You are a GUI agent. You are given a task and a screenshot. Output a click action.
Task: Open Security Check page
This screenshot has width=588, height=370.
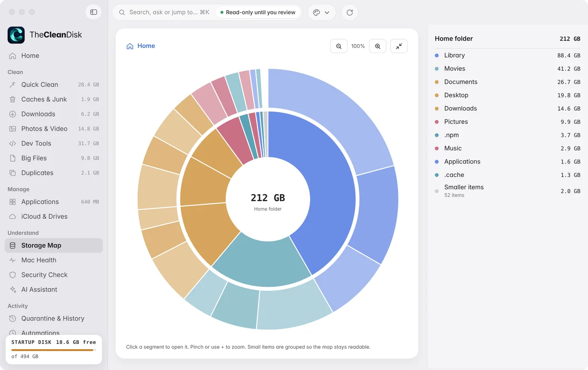54,275
